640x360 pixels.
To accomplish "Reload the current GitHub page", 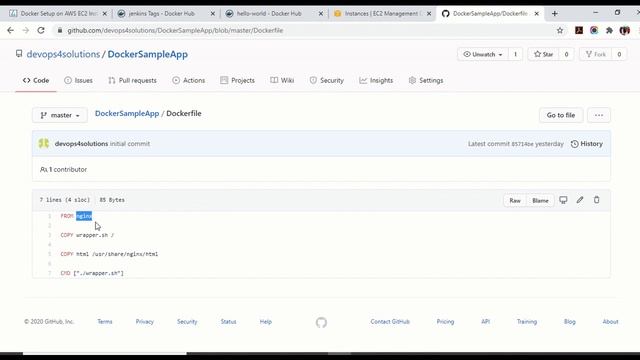I will pos(41,30).
